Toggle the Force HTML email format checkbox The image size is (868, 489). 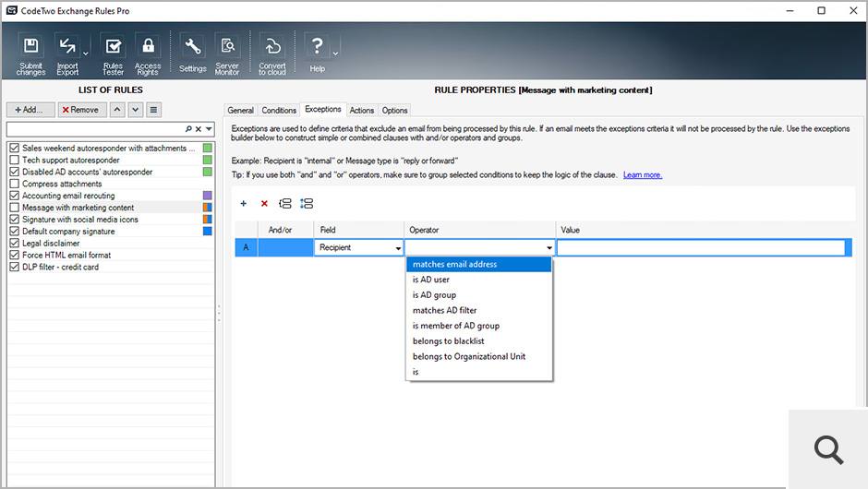click(15, 255)
